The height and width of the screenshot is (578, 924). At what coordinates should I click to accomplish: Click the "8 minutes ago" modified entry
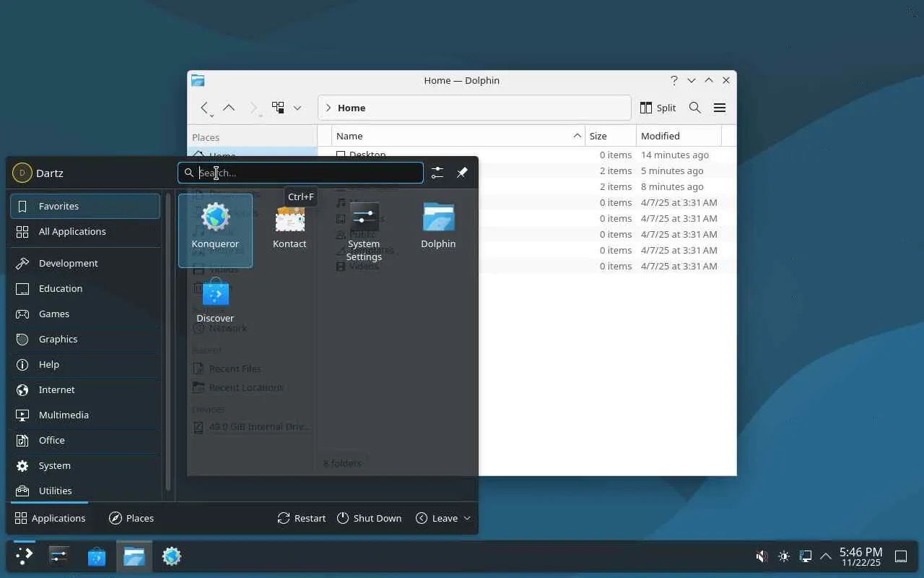point(672,186)
